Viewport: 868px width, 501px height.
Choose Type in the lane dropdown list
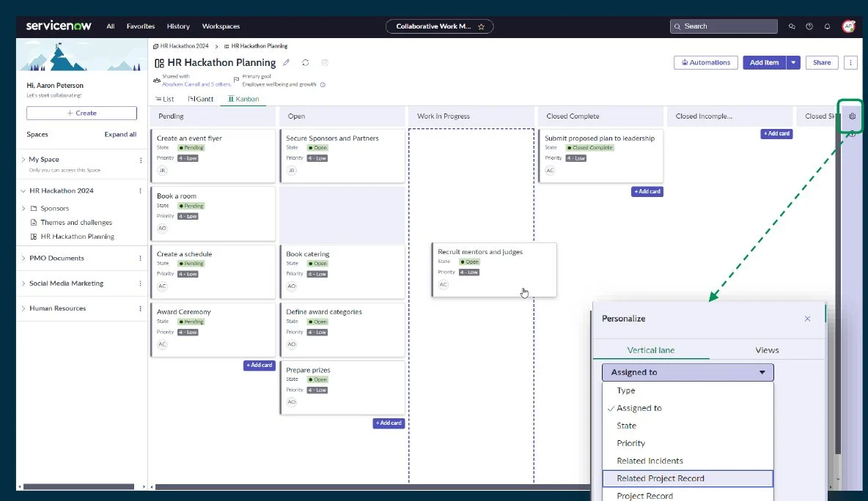688,390
